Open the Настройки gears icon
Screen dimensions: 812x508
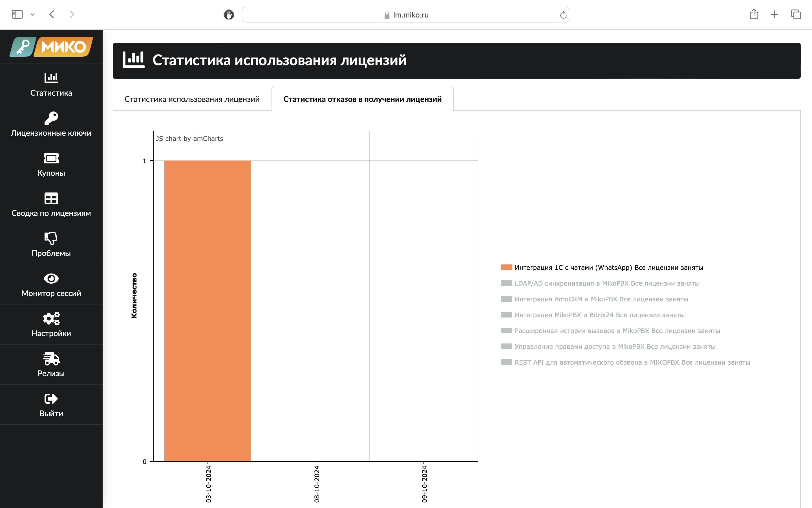51,319
